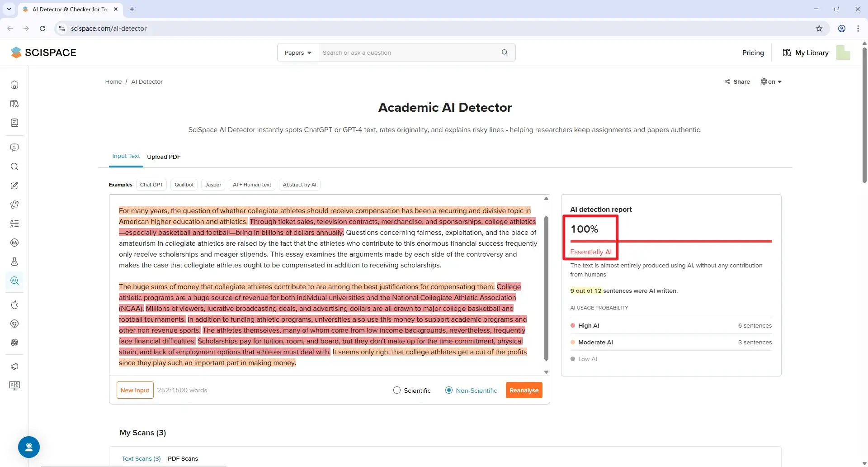Open the notebook sidebar icon
This screenshot has width=868, height=467.
coord(14,123)
